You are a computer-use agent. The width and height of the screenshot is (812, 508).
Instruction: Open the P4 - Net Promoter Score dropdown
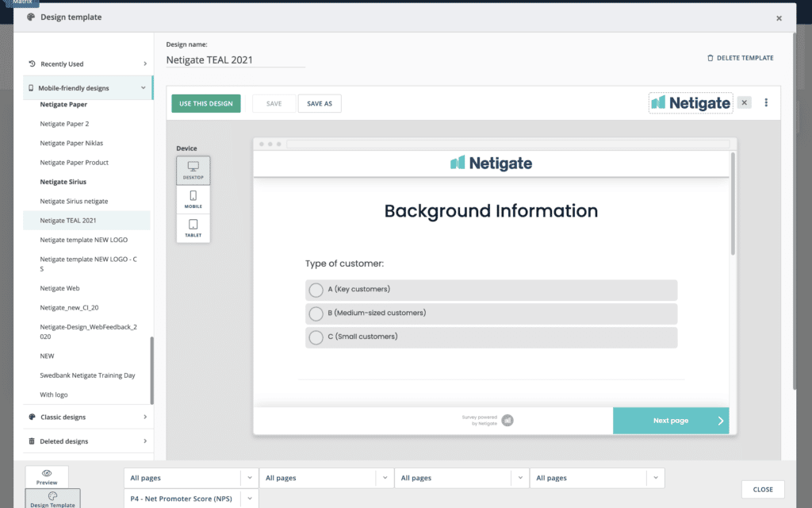[191, 498]
